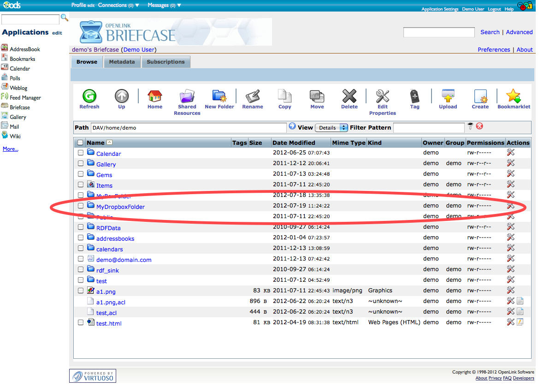Open Edit Properties tool icon

point(382,96)
